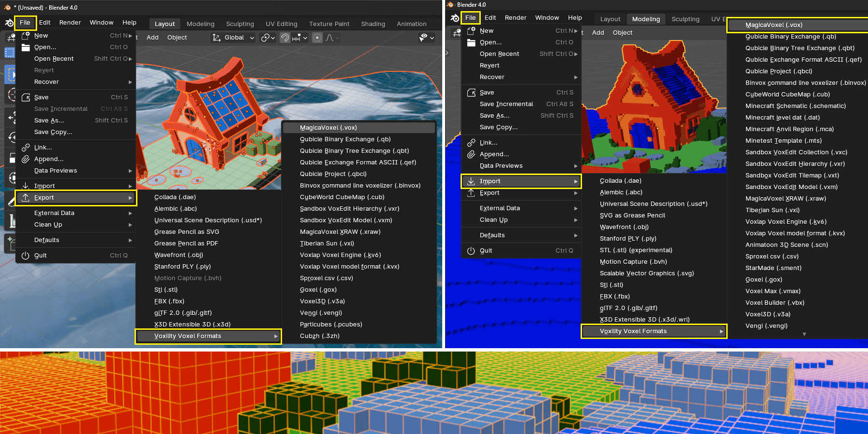Viewport: 868px width, 434px height.
Task: Expand Defaults in right window's File menu
Action: [x=522, y=235]
